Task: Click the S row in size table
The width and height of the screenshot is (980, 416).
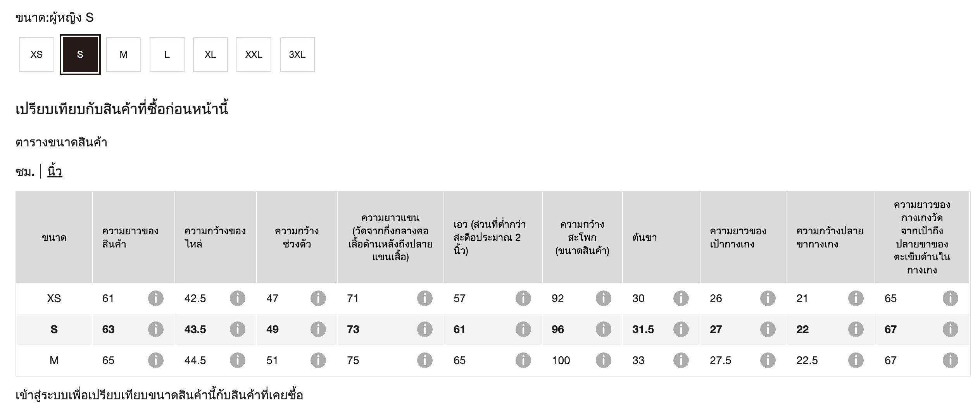Action: click(x=54, y=329)
